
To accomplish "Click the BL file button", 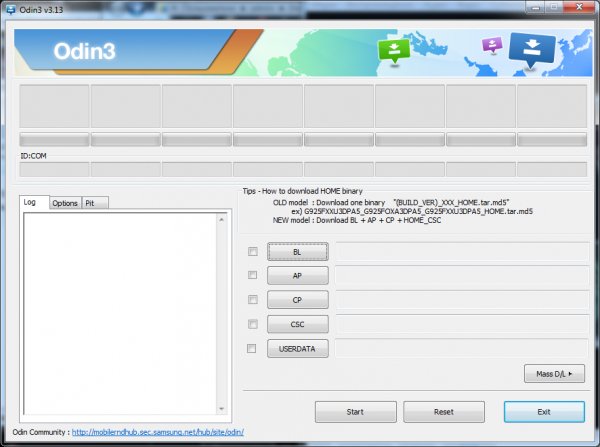I will click(298, 251).
